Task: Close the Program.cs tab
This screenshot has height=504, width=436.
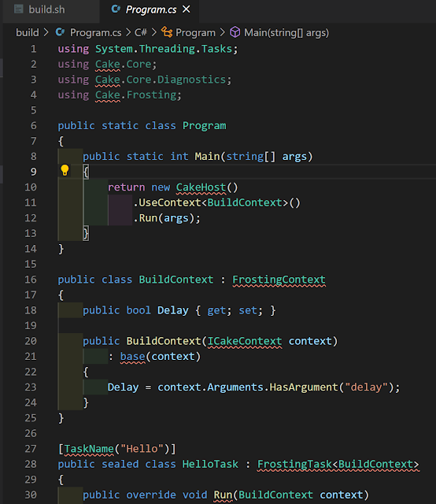Action: coord(187,9)
